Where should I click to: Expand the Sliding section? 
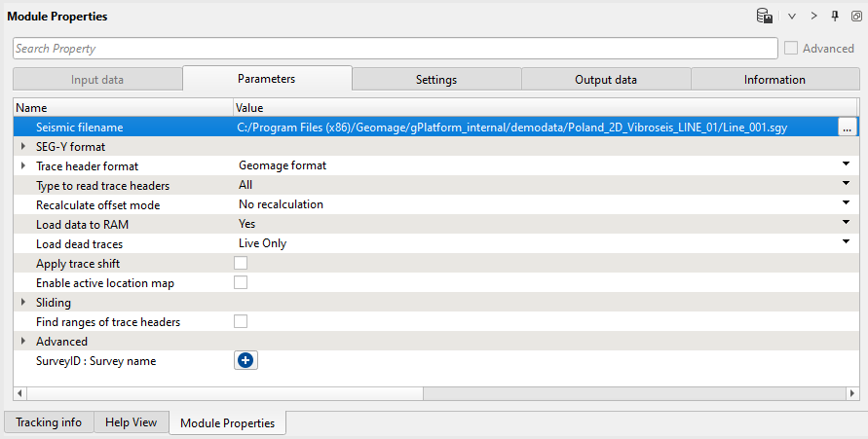tap(23, 303)
